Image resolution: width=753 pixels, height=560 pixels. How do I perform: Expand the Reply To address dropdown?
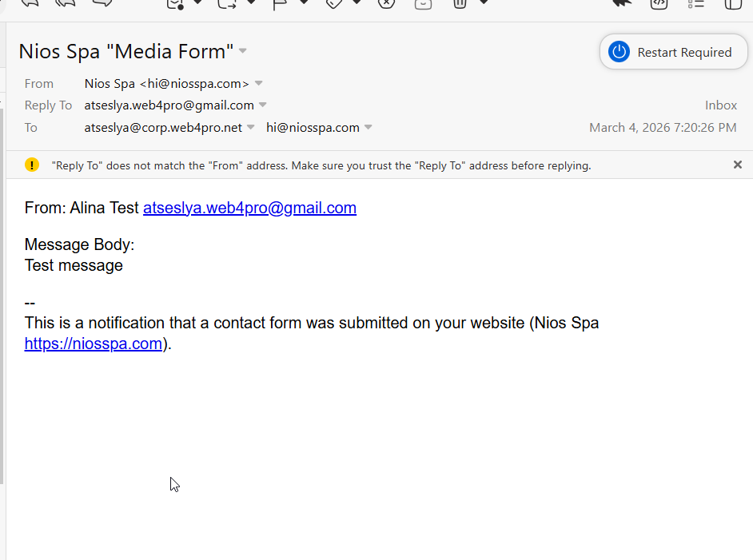[263, 105]
